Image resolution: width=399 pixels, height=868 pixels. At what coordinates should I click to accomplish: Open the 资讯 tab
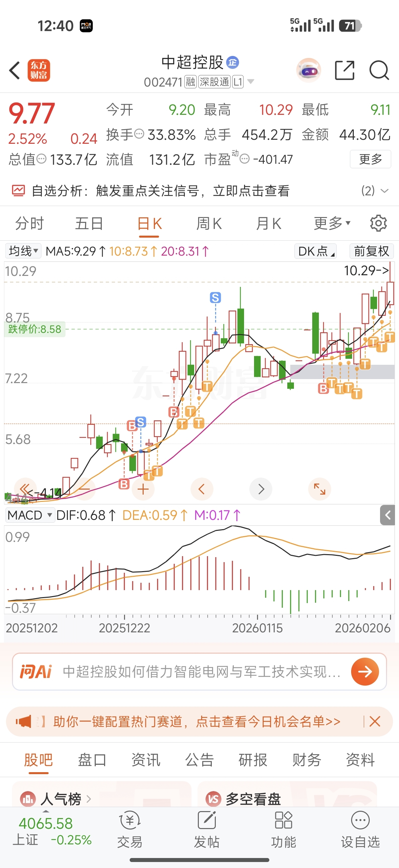pos(146,760)
